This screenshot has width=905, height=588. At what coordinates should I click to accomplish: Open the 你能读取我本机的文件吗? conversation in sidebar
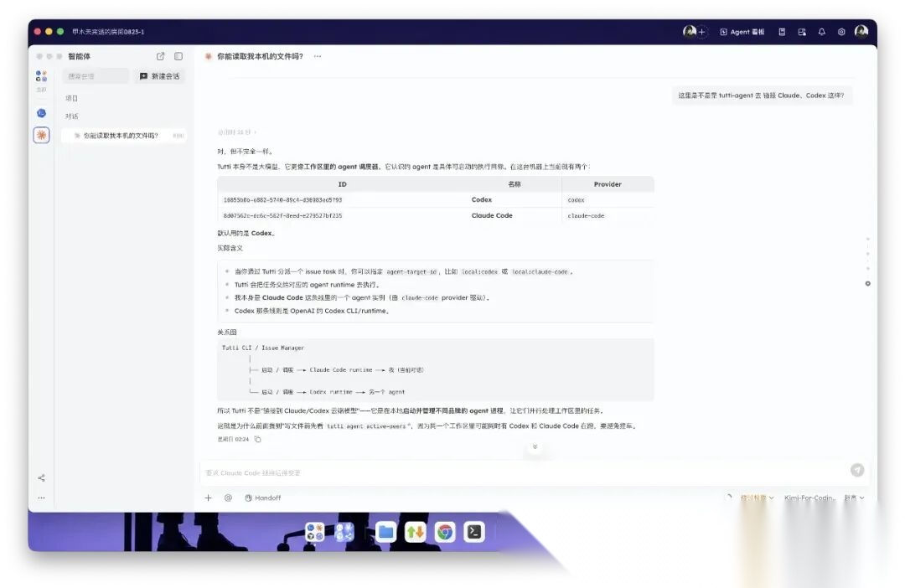(124, 136)
